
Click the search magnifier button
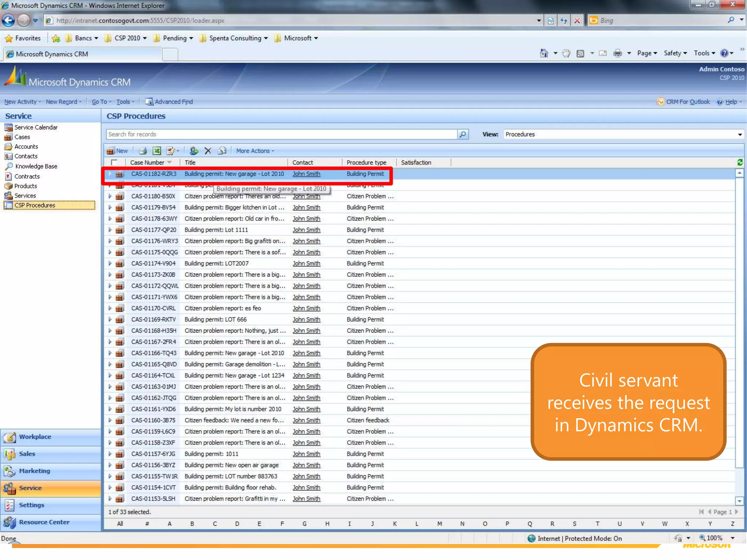pos(462,134)
